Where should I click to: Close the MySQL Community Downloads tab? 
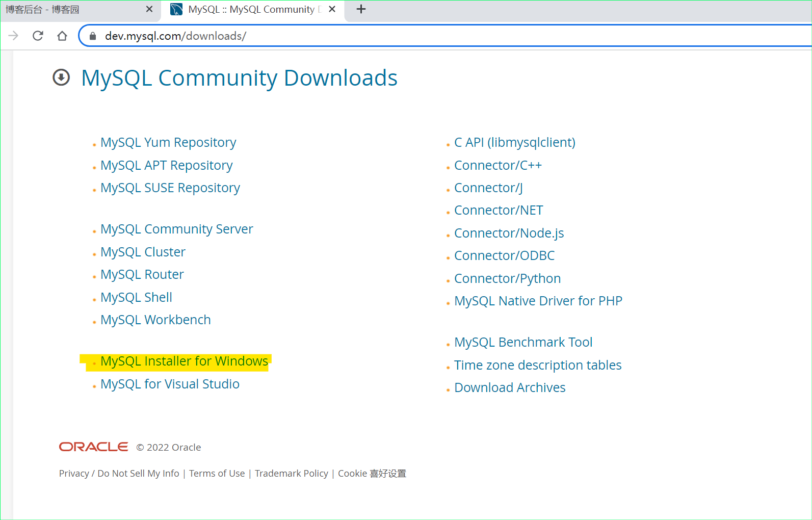(332, 9)
